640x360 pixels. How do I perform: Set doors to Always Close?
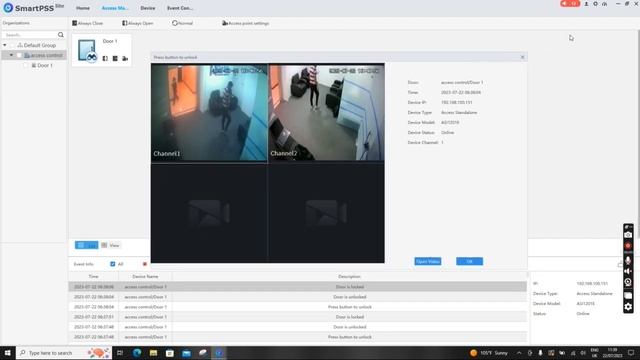tap(88, 23)
